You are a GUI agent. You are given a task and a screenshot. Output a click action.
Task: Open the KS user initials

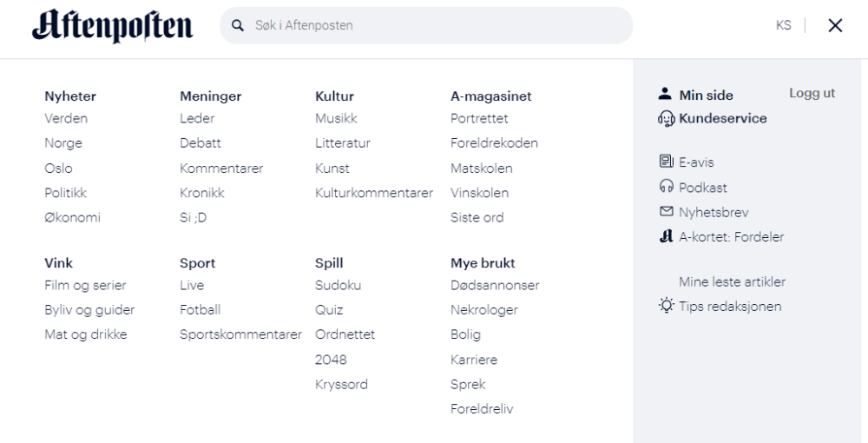click(x=783, y=25)
